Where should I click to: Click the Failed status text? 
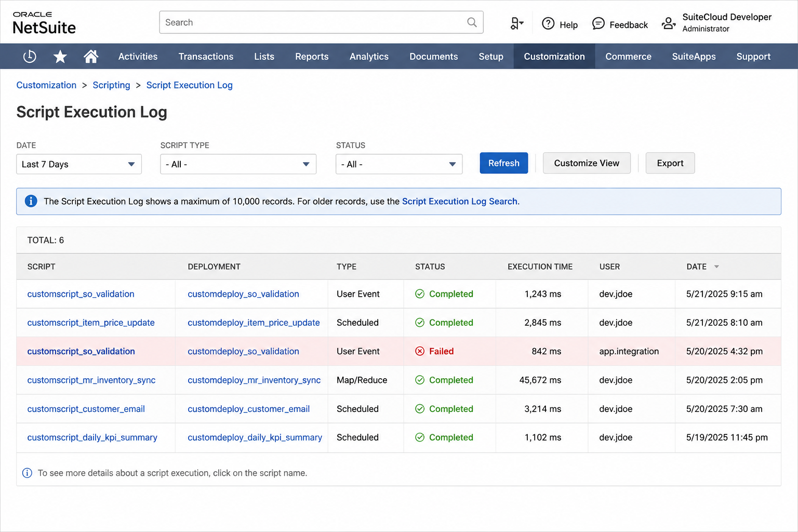(441, 351)
